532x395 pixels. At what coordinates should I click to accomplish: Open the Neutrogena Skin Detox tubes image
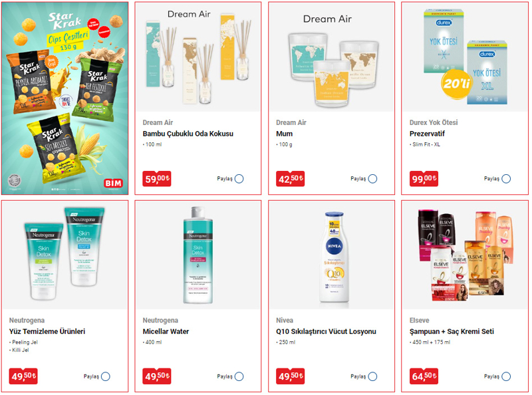pos(65,255)
